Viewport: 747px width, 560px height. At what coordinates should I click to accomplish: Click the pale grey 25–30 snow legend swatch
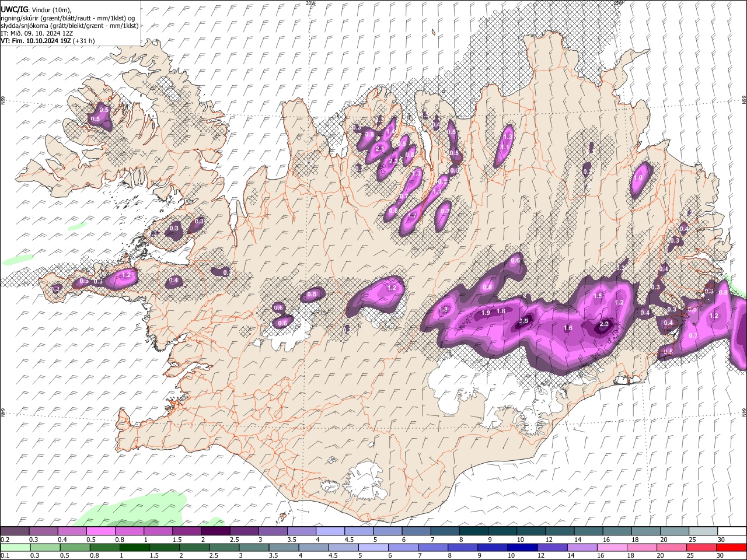703,531
